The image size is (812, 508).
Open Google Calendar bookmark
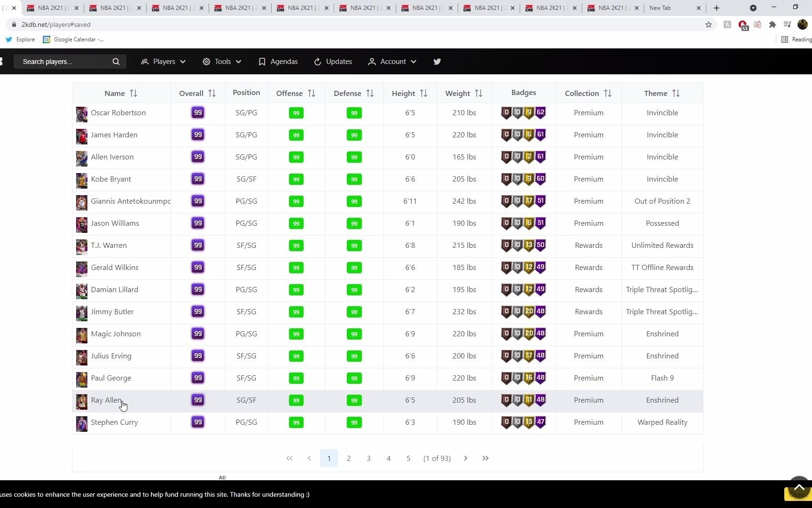73,40
